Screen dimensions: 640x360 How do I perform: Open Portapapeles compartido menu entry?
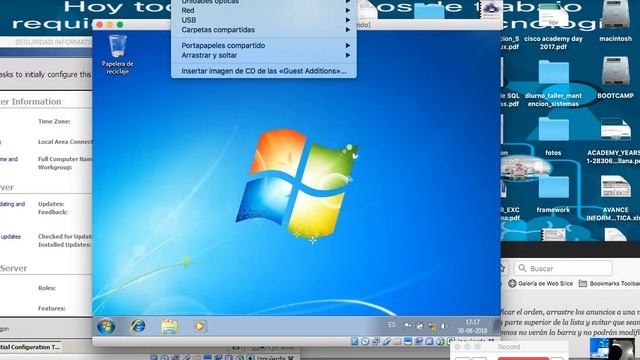coord(263,45)
